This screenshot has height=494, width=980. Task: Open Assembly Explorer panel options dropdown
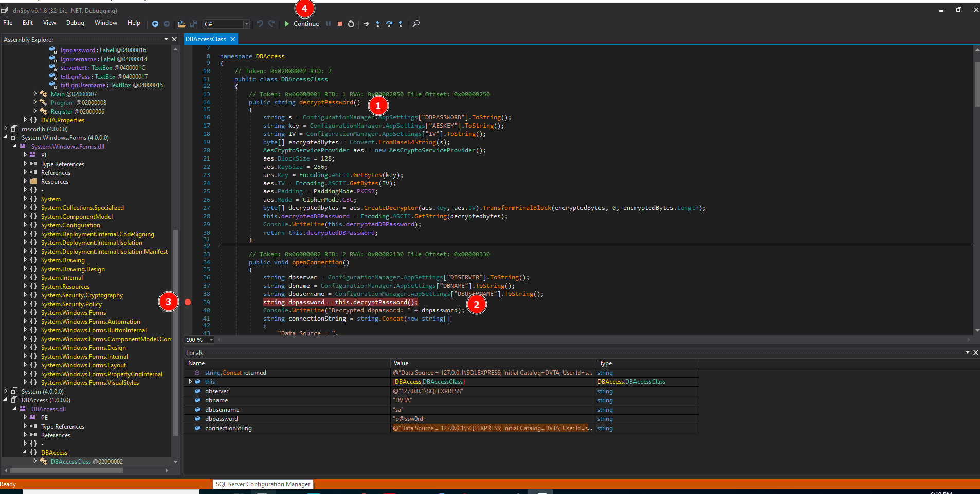166,39
